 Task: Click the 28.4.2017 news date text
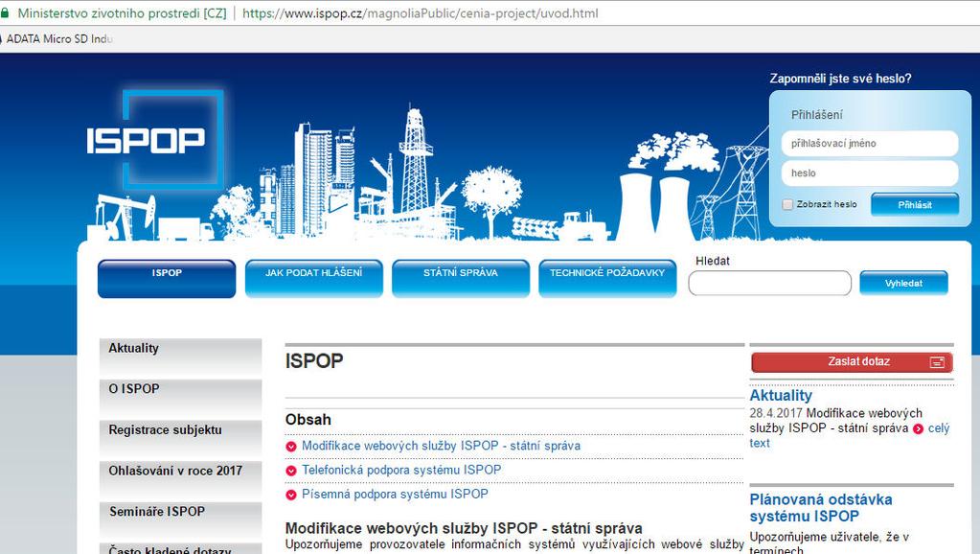pos(776,413)
